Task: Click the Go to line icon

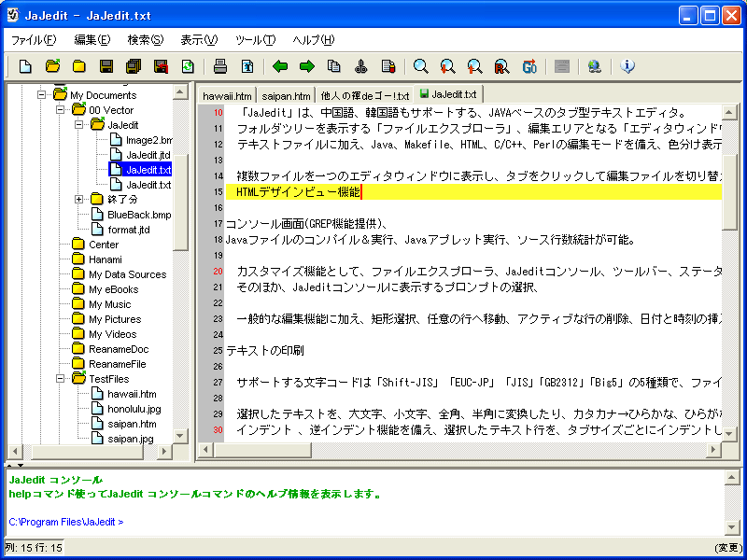Action: [529, 66]
